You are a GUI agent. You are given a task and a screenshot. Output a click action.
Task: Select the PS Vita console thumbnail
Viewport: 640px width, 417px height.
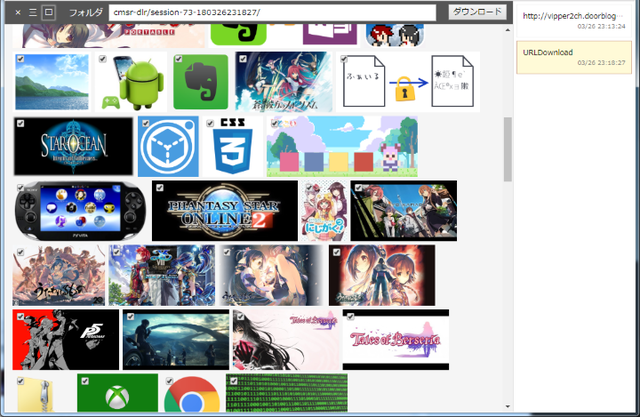coord(80,211)
